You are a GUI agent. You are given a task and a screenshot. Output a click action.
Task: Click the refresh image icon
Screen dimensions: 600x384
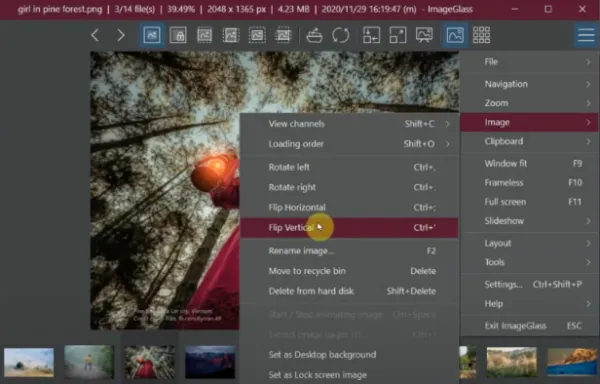pos(341,35)
